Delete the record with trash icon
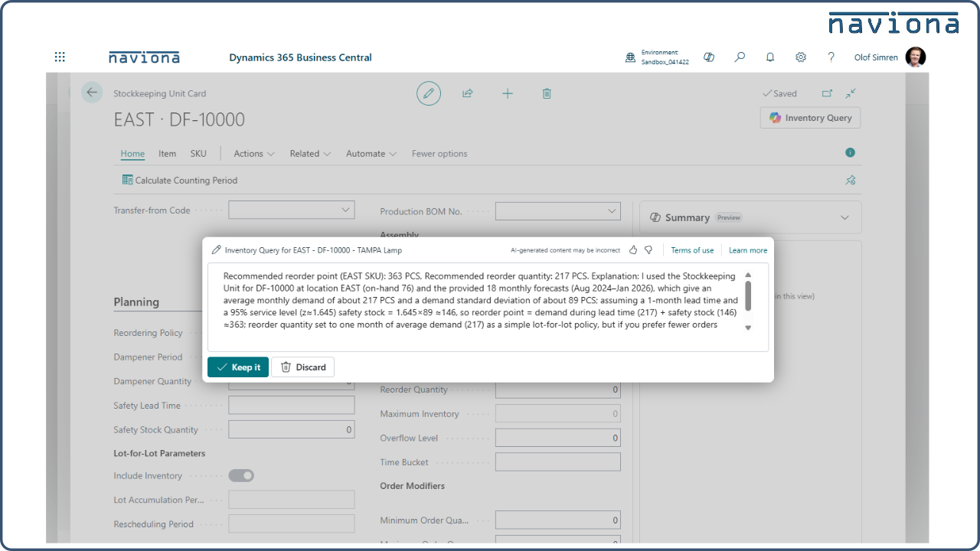The height and width of the screenshot is (551, 980). tap(547, 93)
